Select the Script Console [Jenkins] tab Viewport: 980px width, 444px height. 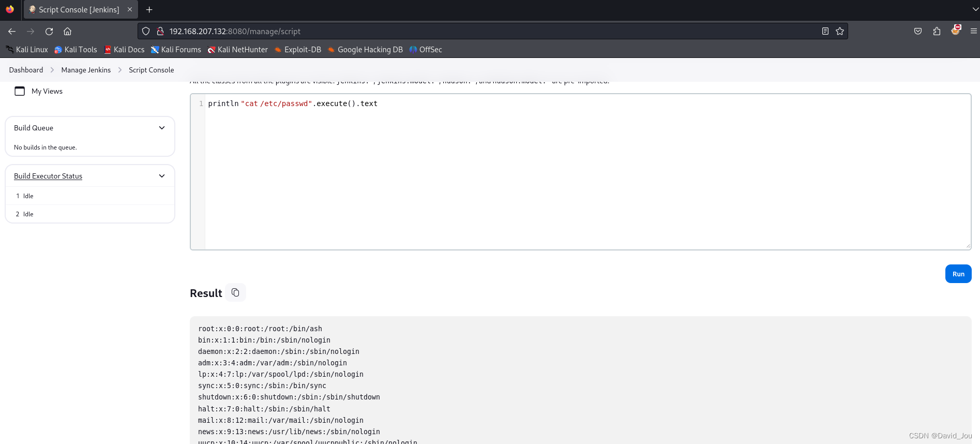(81, 9)
